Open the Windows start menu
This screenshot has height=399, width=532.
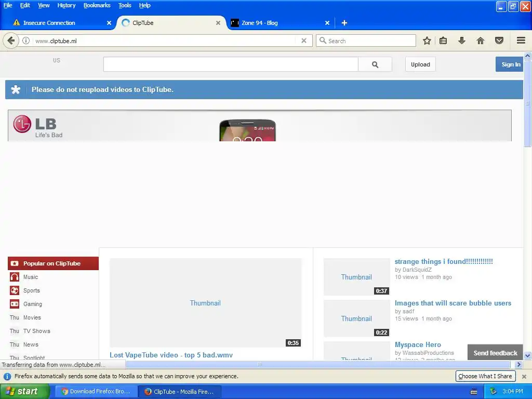pos(24,392)
